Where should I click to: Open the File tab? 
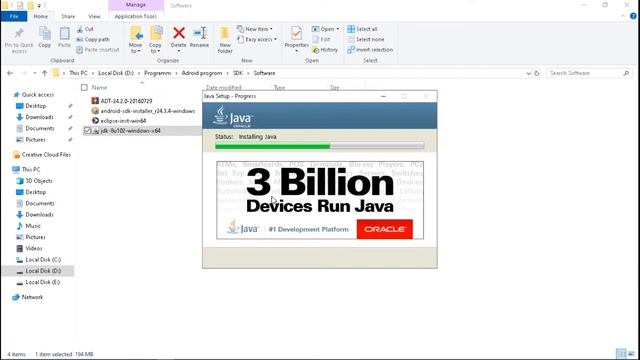(14, 16)
